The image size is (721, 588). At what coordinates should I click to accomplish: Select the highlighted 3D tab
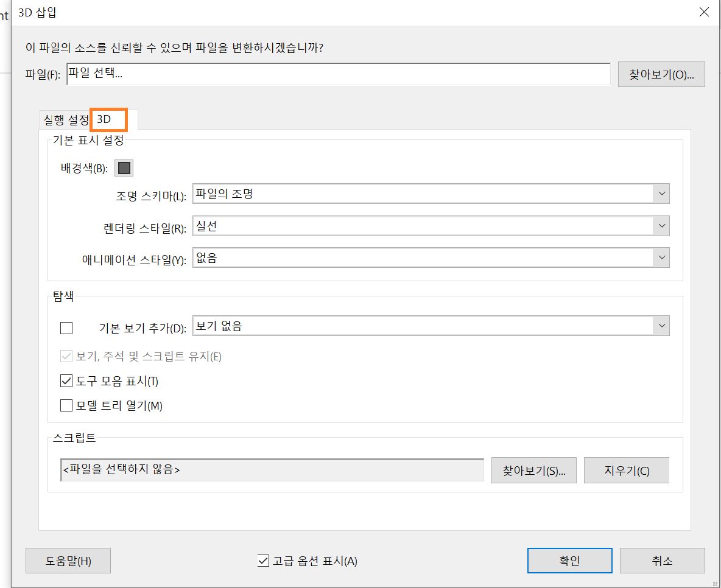coord(108,119)
